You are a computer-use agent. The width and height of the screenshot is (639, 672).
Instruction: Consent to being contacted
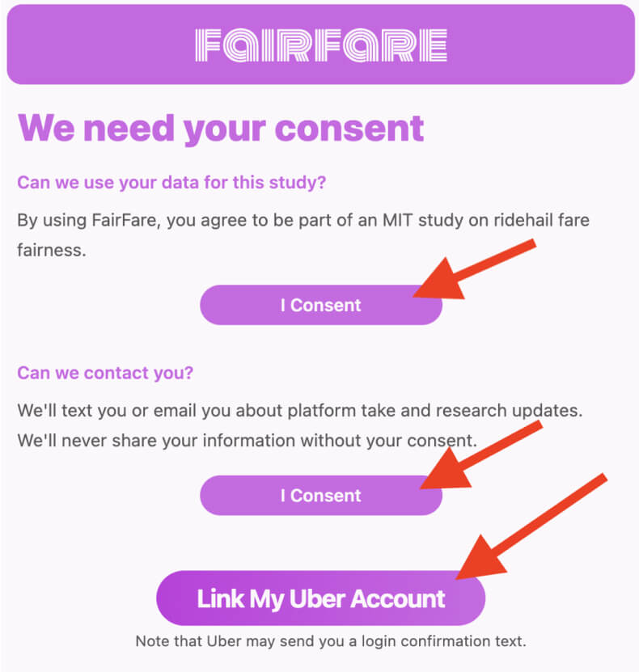click(x=319, y=495)
